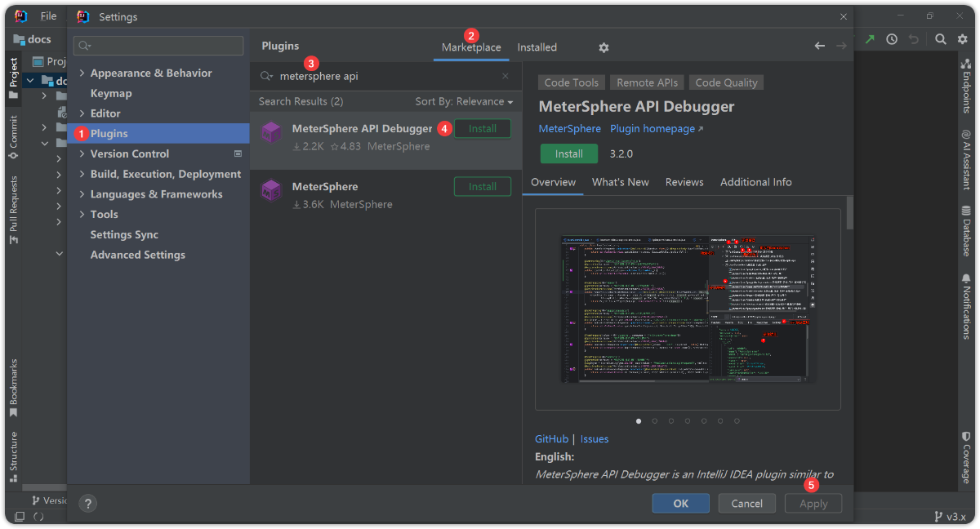
Task: Select Keymap in the settings tree
Action: [111, 93]
